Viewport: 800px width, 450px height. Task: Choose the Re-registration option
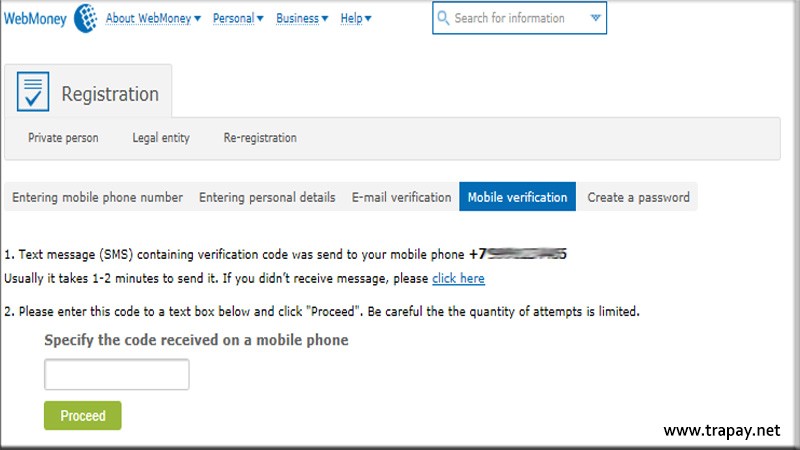click(x=260, y=138)
